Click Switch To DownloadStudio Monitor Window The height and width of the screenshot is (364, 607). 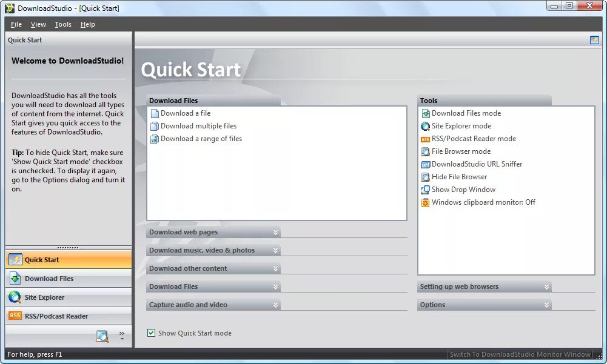(520, 354)
